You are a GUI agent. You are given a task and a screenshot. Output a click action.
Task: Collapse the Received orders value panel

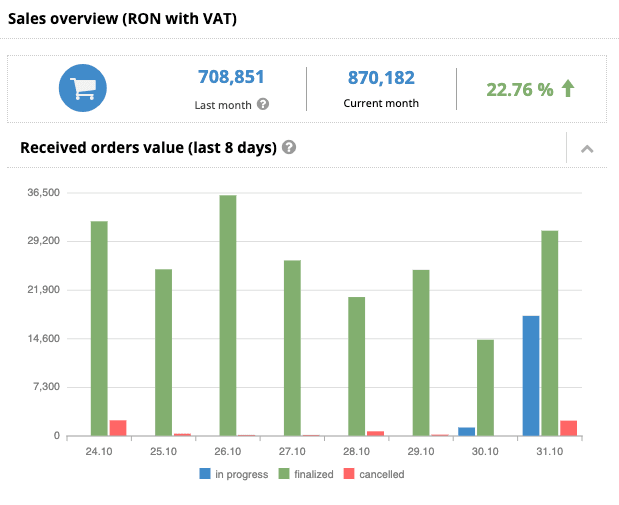click(x=587, y=148)
